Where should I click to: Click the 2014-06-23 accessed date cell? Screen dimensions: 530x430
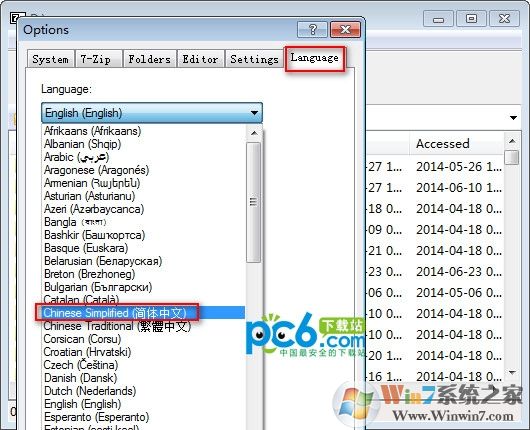(459, 271)
